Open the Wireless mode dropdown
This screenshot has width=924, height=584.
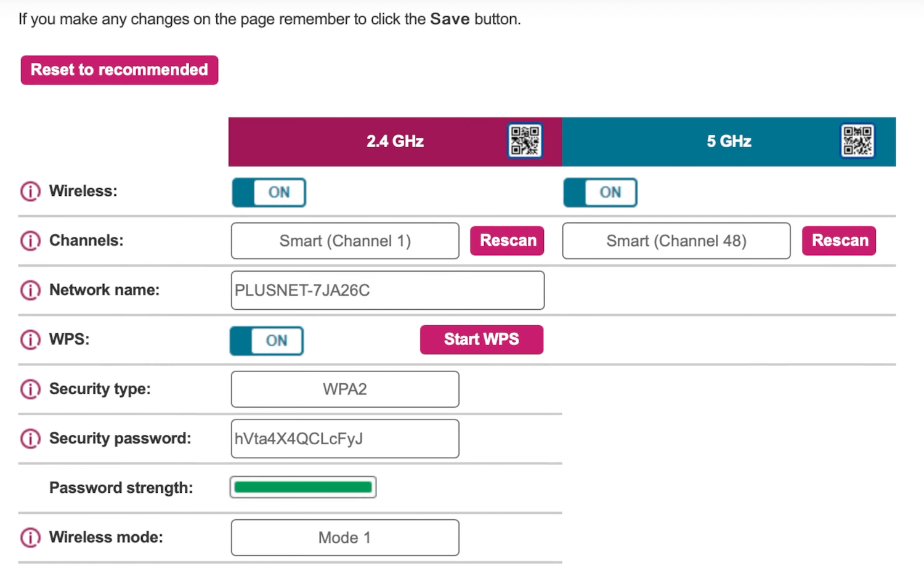pos(345,538)
